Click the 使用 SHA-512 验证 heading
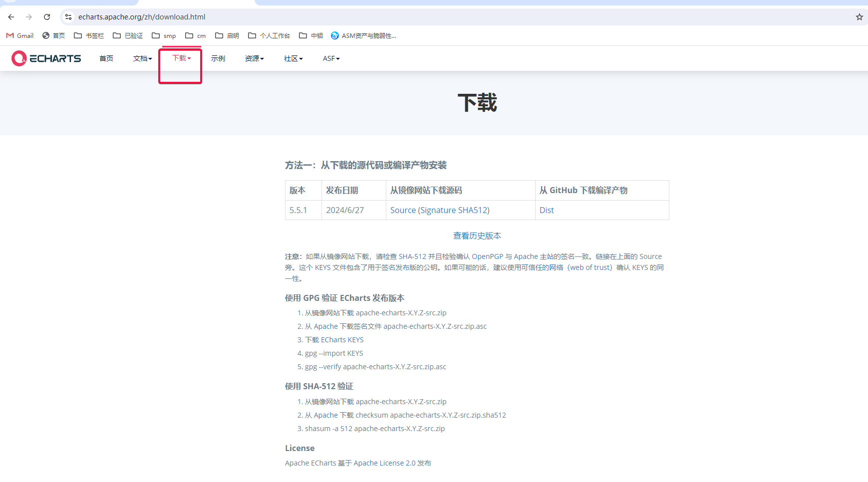The image size is (868, 482). (319, 386)
